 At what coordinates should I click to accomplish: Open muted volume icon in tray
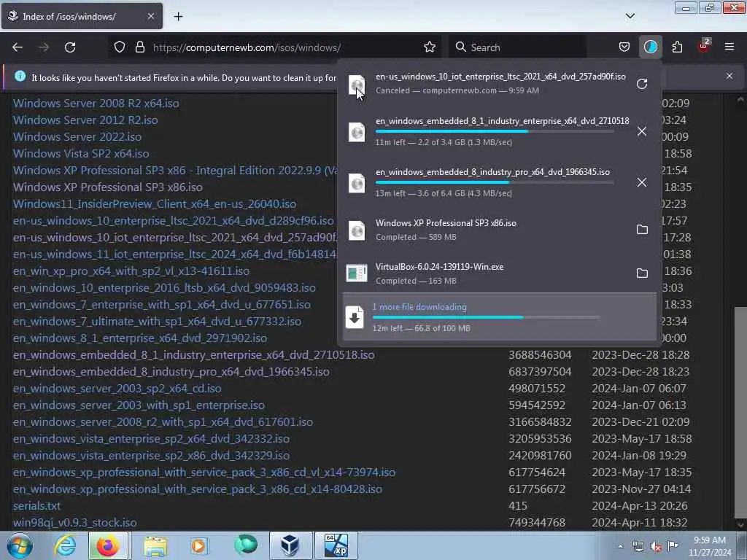pos(656,546)
